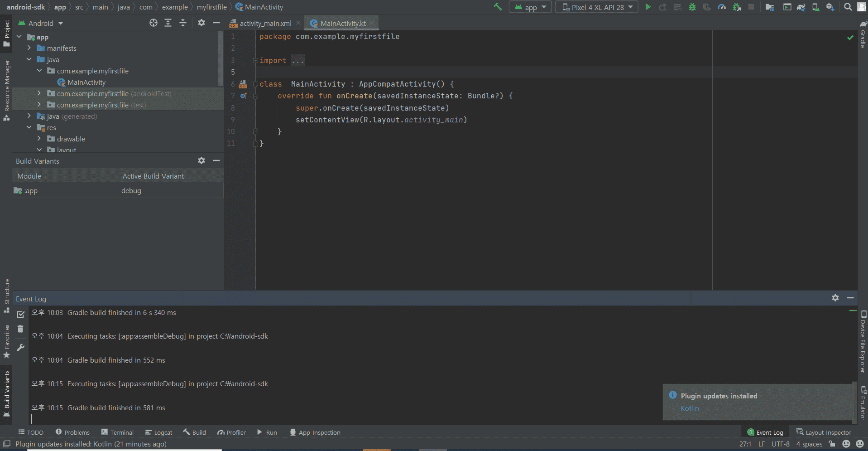Toggle Mark all as read in Event Log
868x451 pixels.
click(20, 314)
